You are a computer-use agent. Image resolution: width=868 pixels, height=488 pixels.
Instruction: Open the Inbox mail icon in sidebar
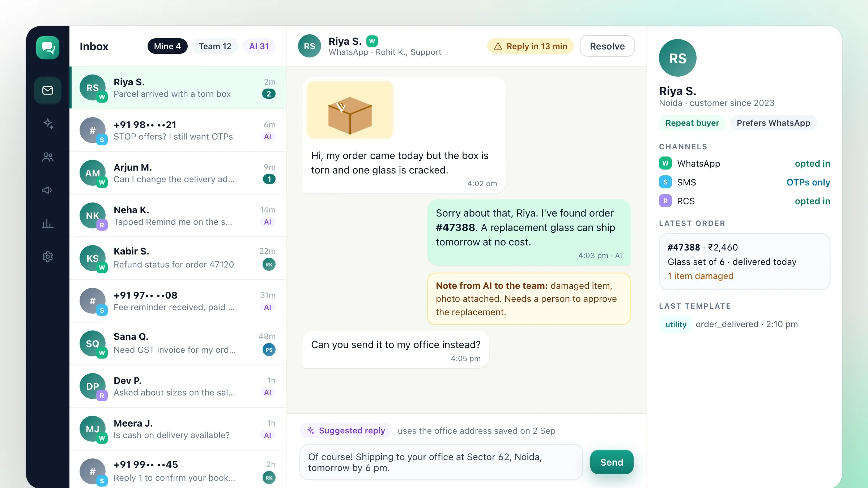48,90
